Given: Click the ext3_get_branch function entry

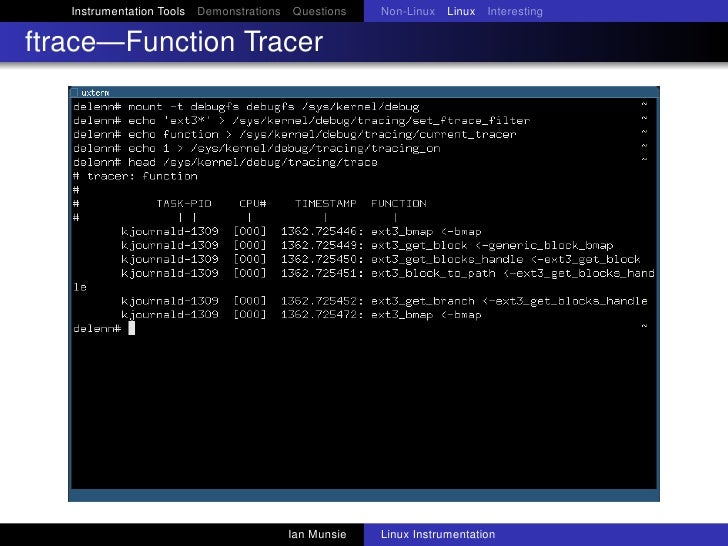Looking at the screenshot, I should tap(423, 301).
